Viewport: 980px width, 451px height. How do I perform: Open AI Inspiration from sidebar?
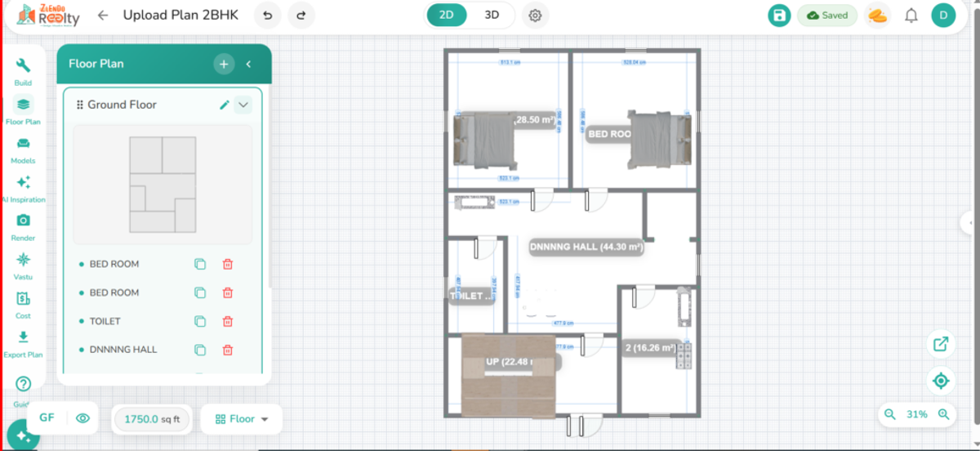[23, 188]
